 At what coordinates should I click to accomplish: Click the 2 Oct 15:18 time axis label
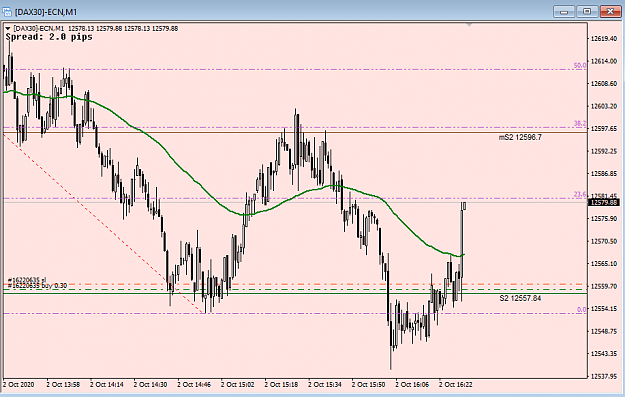(281, 385)
